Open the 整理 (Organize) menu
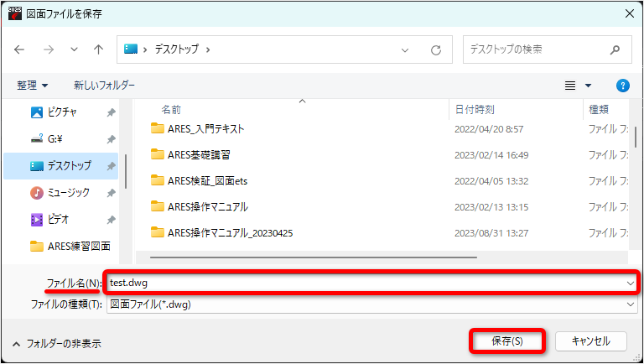The height and width of the screenshot is (364, 644). click(33, 86)
